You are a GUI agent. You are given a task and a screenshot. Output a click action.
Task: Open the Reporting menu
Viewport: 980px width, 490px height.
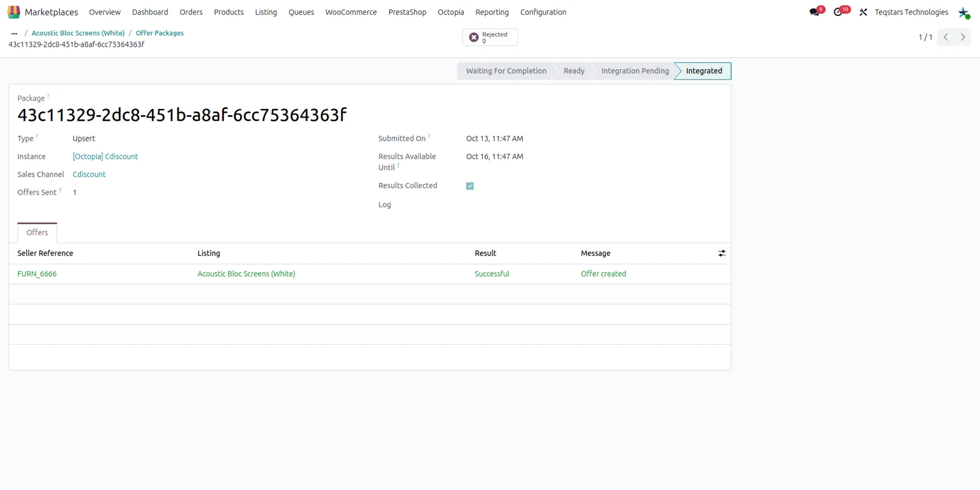pos(492,12)
